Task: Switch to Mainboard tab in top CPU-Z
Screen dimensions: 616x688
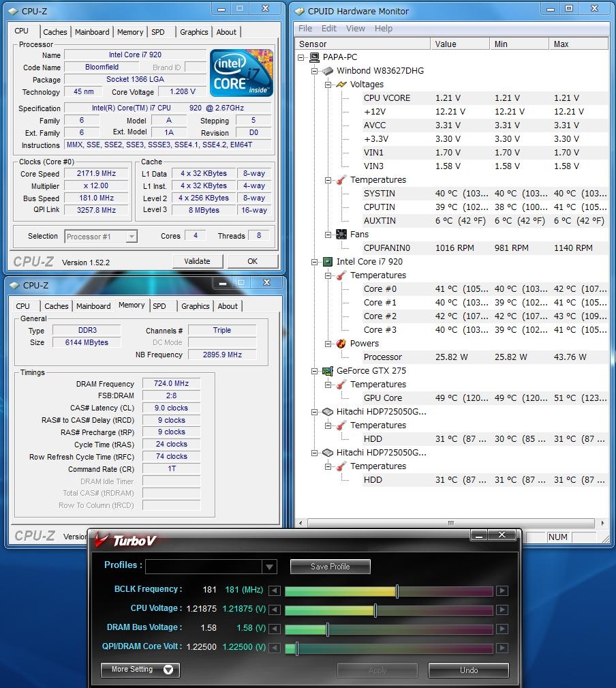Action: (92, 32)
